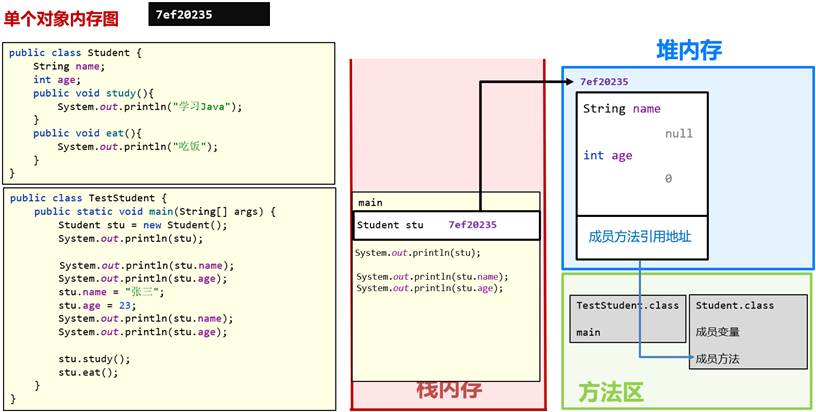Select the TestStudent.class label

(x=628, y=305)
